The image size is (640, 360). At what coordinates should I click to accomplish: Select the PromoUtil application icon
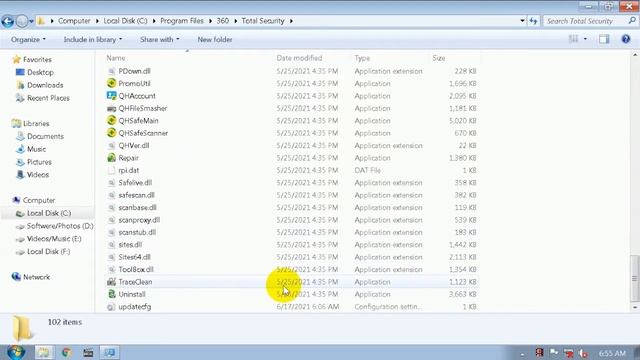click(111, 83)
